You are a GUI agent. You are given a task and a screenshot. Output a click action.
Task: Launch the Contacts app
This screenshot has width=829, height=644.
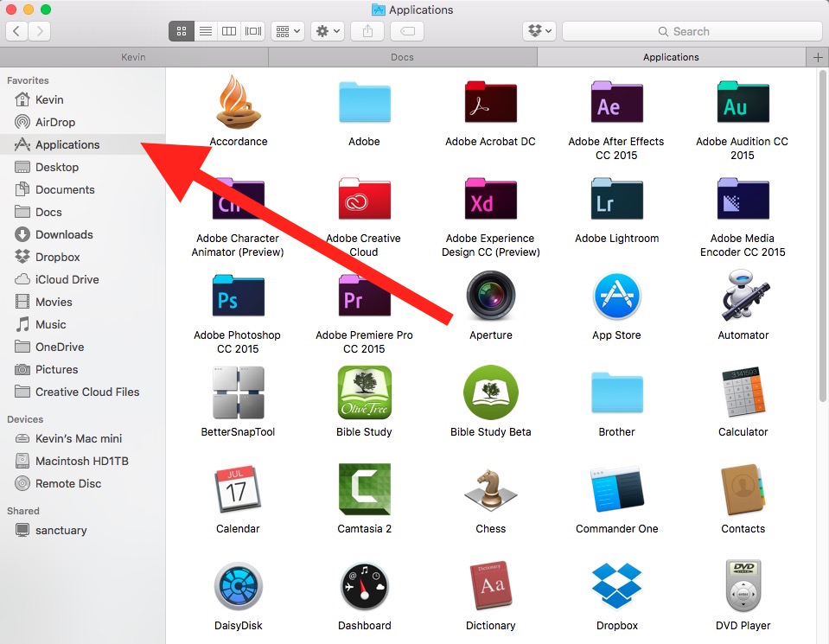[743, 489]
